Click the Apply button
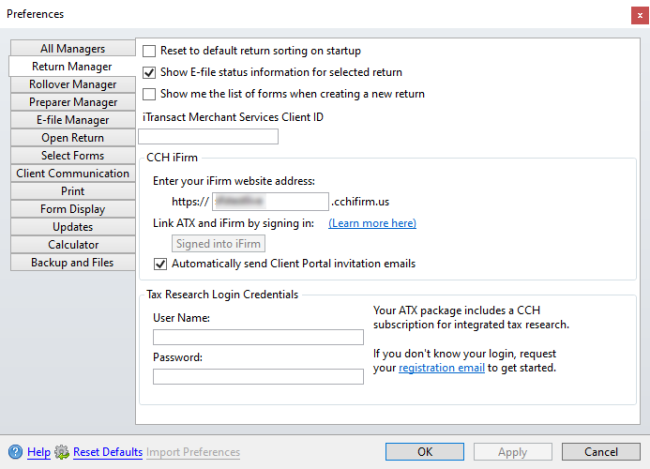This screenshot has width=650, height=469. 513,452
